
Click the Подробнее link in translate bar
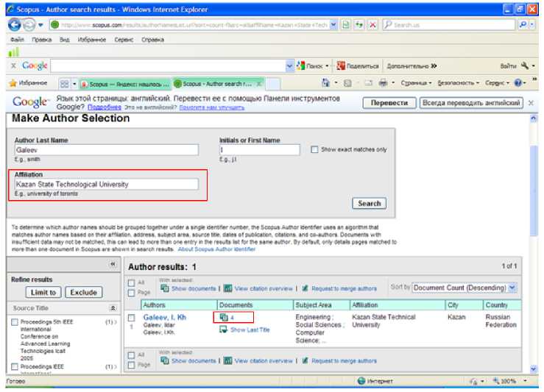tap(105, 107)
